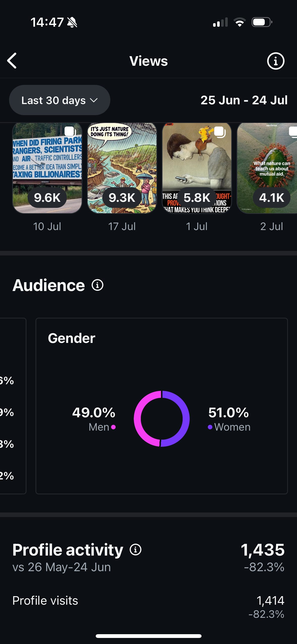Tap the carousel icon on the Pikachu post
The height and width of the screenshot is (644, 297).
pos(220,132)
